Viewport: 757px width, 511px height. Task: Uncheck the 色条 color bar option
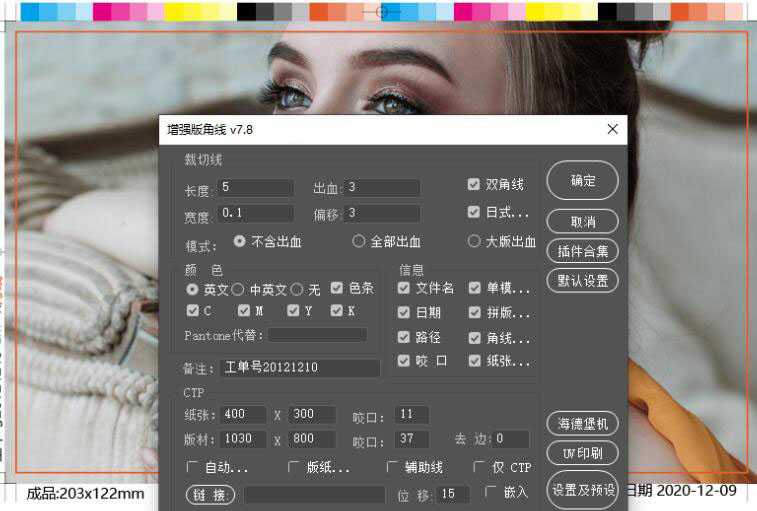337,288
